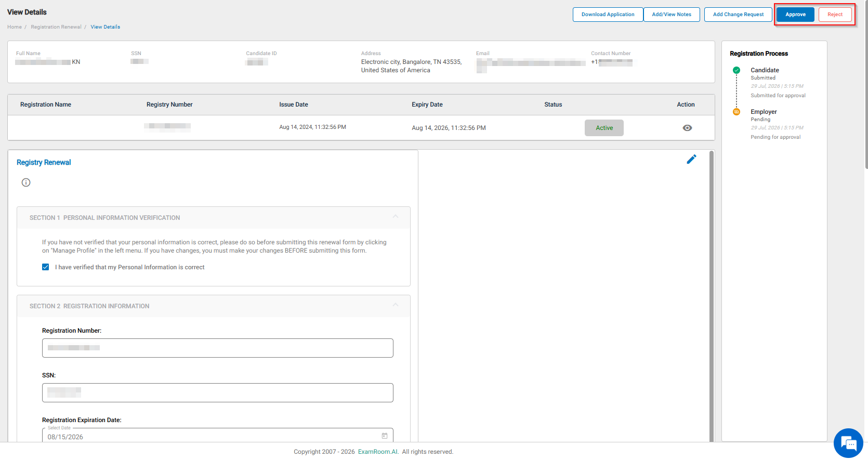Screen dimensions: 868x459
Task: Reject the registration renewal
Action: coord(835,15)
